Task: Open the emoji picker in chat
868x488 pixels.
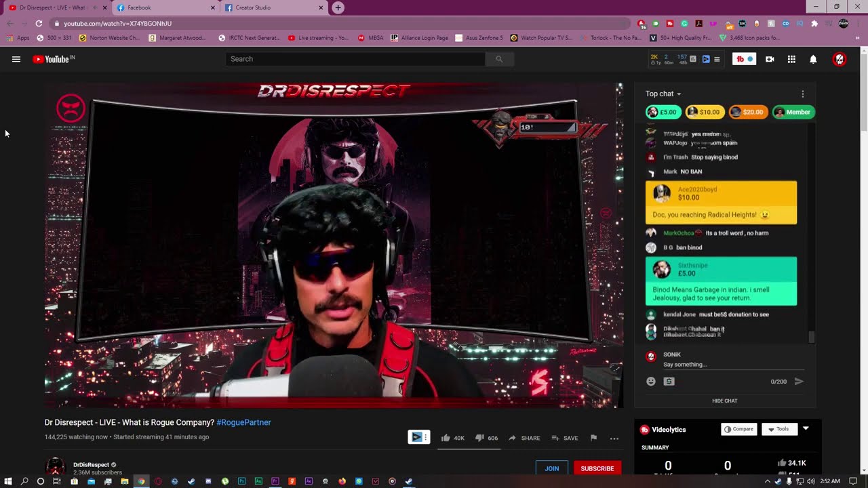Action: coord(651,382)
